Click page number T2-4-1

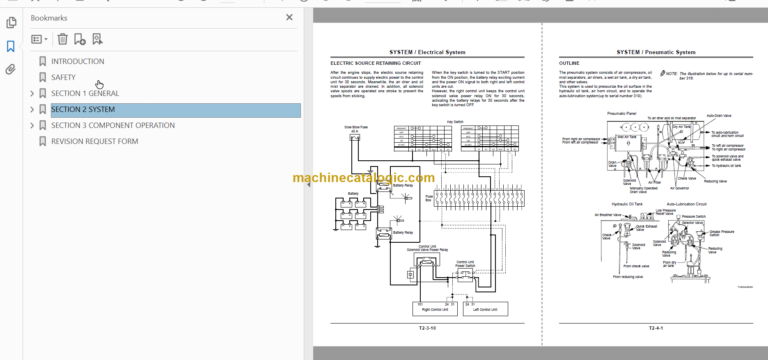(x=656, y=328)
